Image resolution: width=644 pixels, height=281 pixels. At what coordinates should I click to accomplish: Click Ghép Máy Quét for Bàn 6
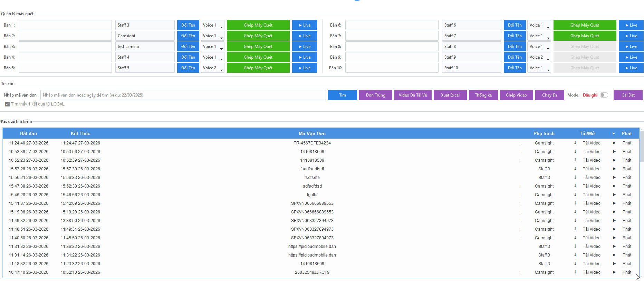[584, 25]
